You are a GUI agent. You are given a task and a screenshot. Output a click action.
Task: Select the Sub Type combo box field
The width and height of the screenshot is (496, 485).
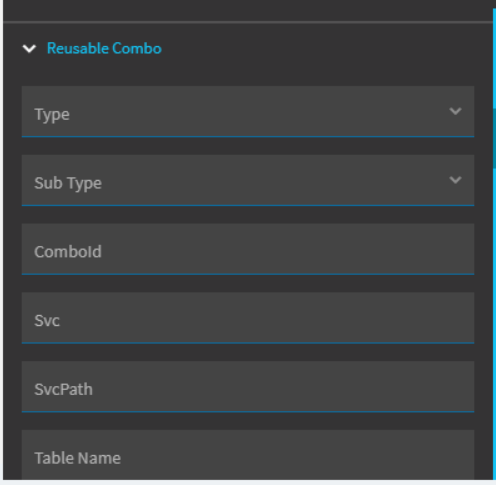pos(248,180)
